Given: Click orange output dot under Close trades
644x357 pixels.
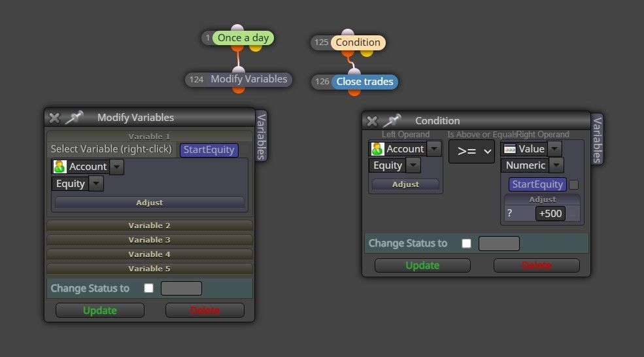Looking at the screenshot, I should [354, 92].
